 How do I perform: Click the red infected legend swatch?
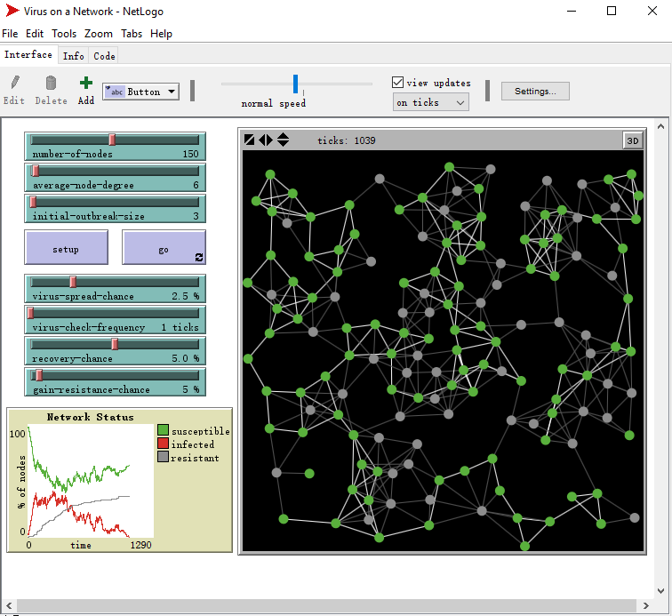pos(163,444)
